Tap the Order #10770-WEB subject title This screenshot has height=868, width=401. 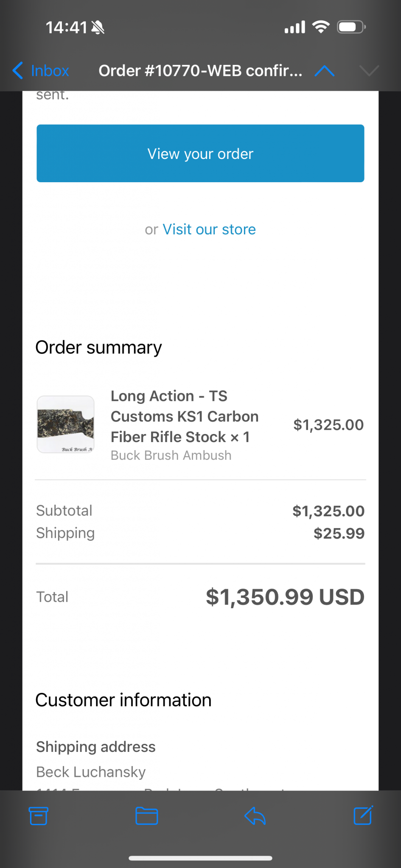[x=200, y=71]
